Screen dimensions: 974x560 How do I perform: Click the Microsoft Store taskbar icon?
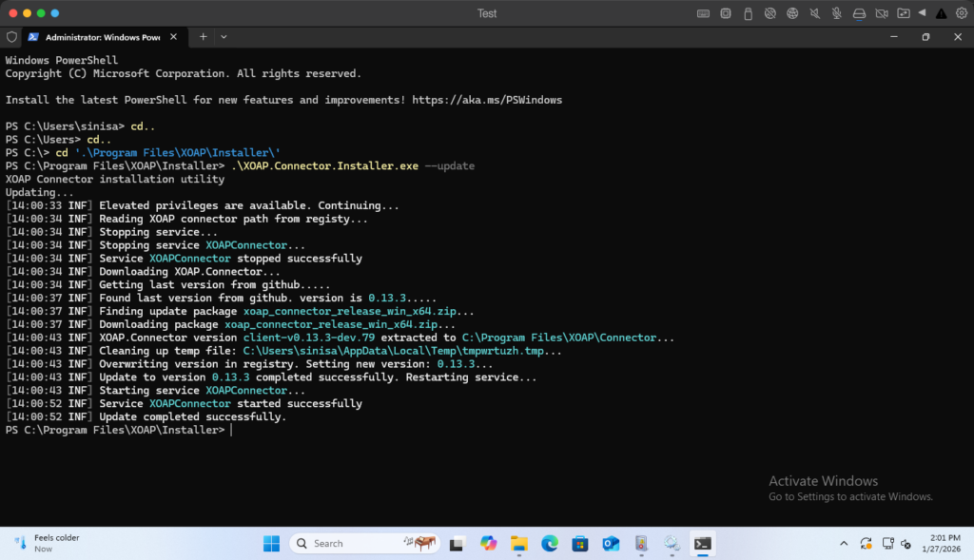pyautogui.click(x=579, y=544)
